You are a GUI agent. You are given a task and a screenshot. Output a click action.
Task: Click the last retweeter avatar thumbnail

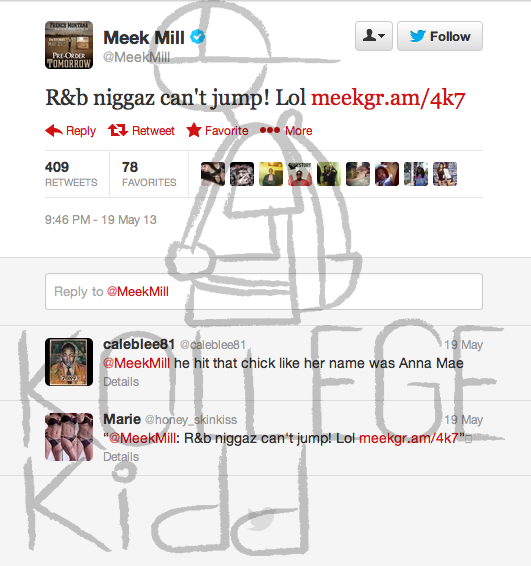pos(445,174)
